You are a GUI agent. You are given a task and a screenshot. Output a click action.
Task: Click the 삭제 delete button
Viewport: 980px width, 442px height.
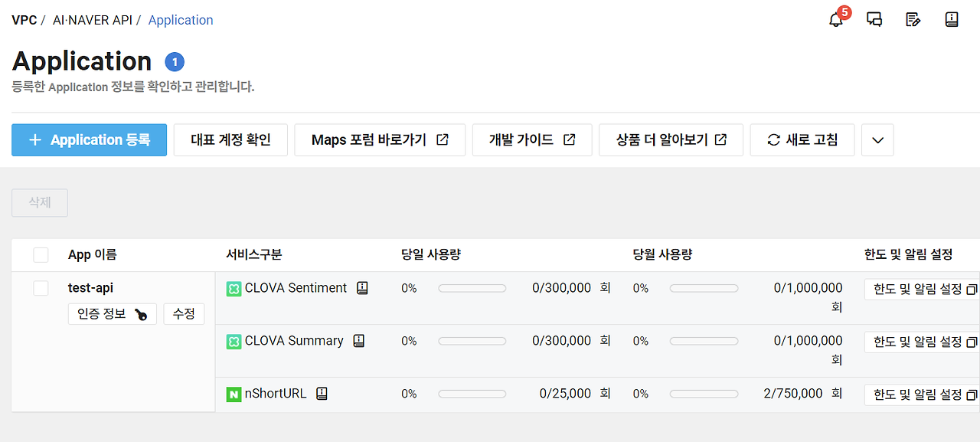(40, 203)
